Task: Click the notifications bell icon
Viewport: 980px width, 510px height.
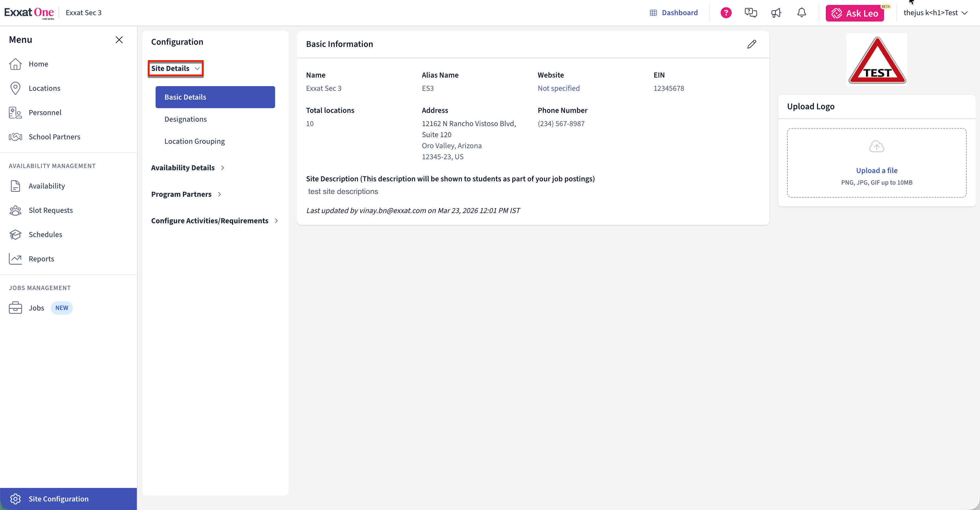Action: (x=801, y=13)
